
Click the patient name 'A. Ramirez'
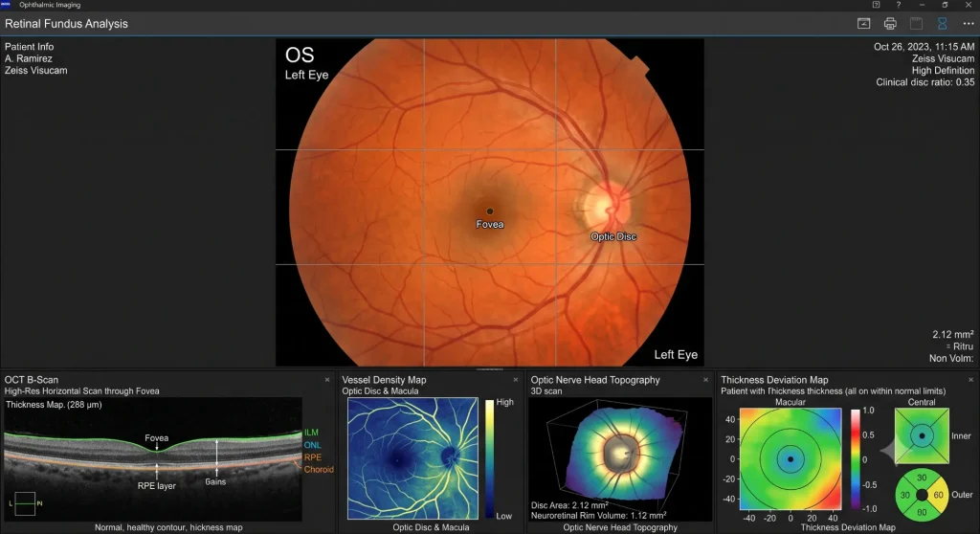(x=28, y=58)
